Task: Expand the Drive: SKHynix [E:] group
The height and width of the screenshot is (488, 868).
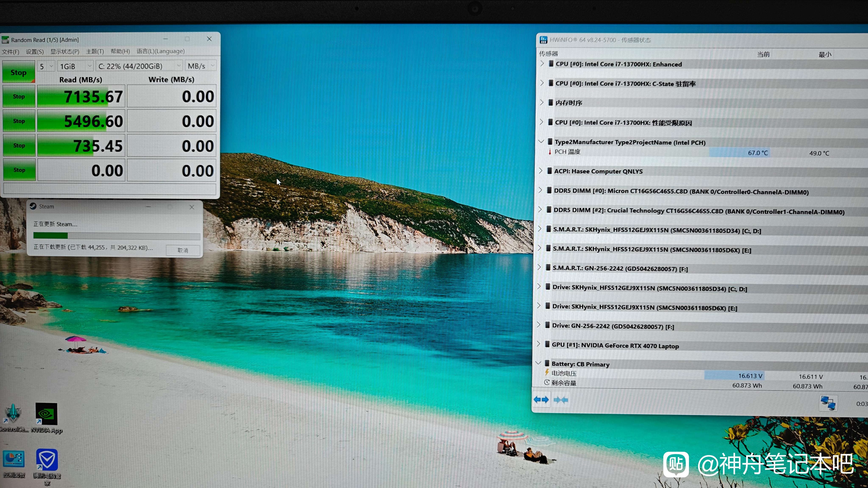Action: [539, 306]
